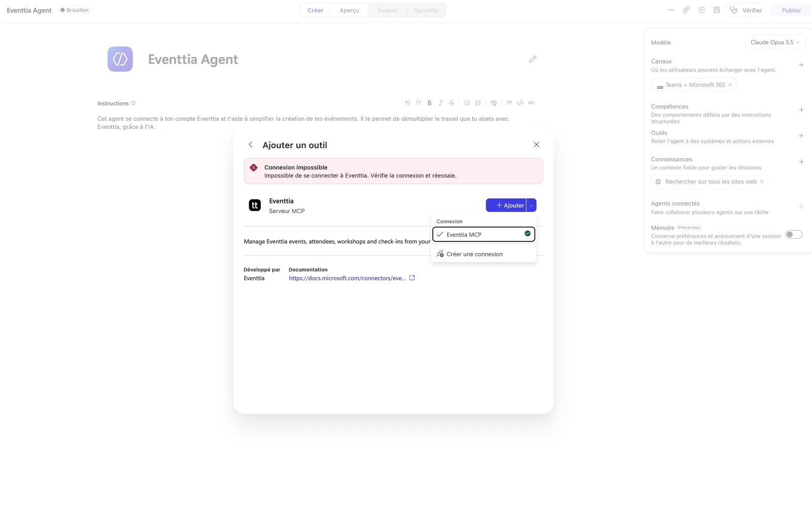This screenshot has width=812, height=514.
Task: Add a channel with the Canaux plus
Action: point(801,65)
